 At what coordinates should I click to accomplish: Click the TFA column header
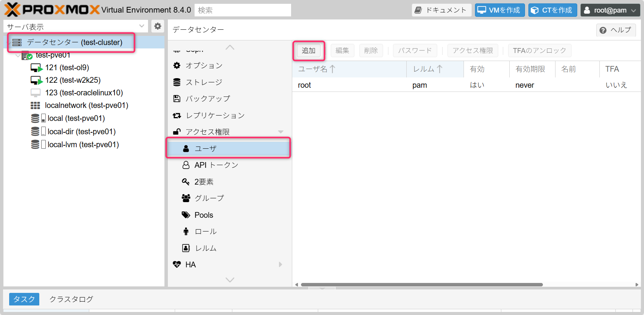click(x=620, y=69)
